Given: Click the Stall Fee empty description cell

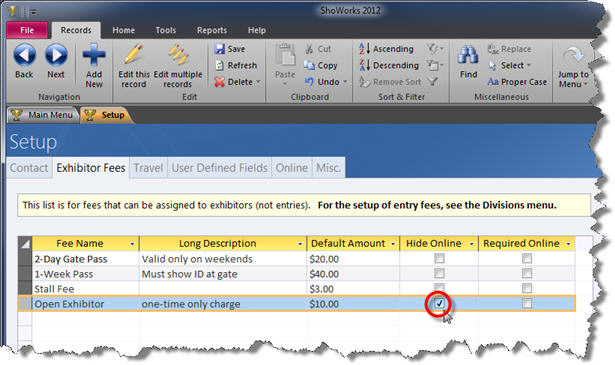Looking at the screenshot, I should click(x=223, y=289).
